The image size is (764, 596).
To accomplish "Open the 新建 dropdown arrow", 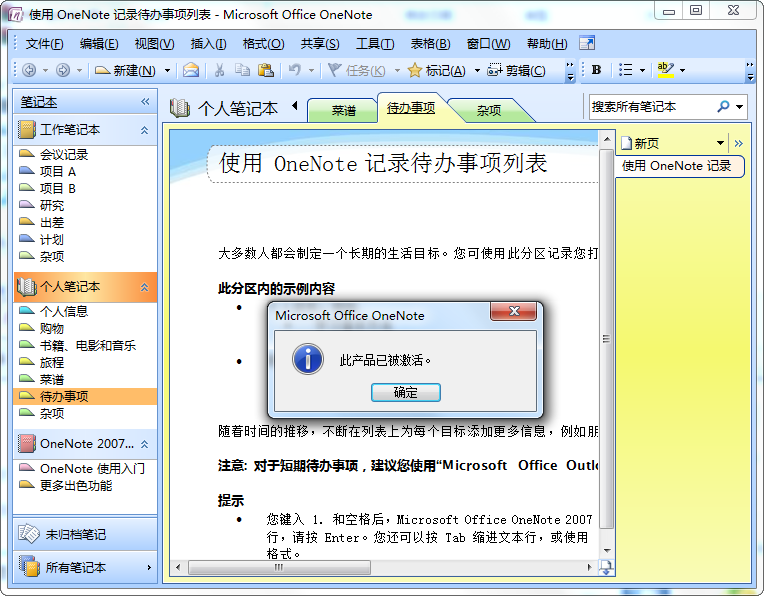I will tap(167, 71).
